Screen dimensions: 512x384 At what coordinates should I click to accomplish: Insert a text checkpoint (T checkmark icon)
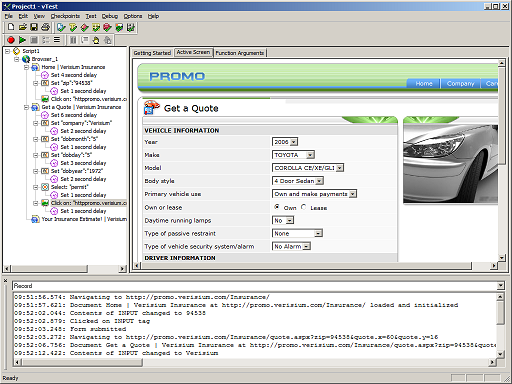click(x=73, y=27)
